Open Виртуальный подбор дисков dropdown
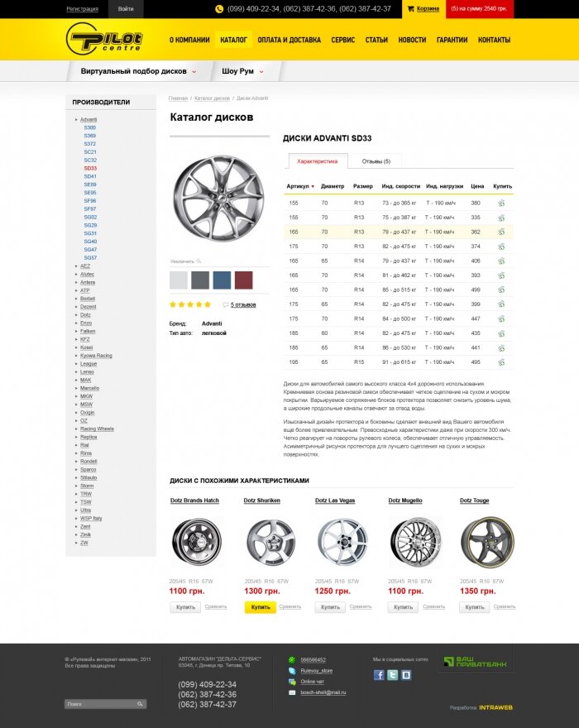 [138, 71]
